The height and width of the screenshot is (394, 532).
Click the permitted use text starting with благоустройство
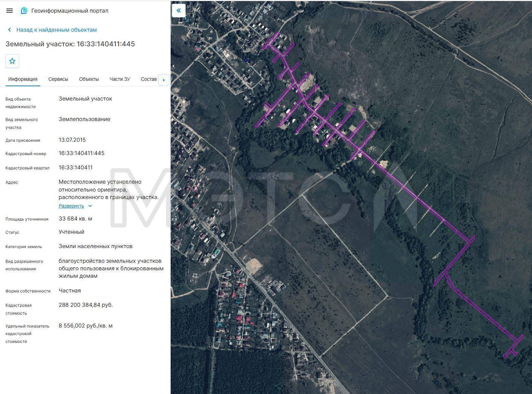pos(111,269)
